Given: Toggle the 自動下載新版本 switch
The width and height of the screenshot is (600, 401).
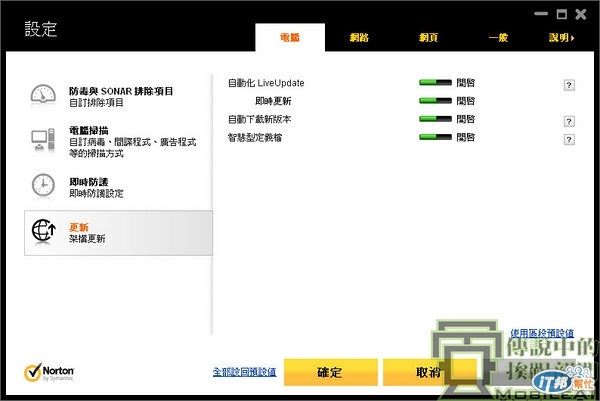Looking at the screenshot, I should (x=435, y=119).
